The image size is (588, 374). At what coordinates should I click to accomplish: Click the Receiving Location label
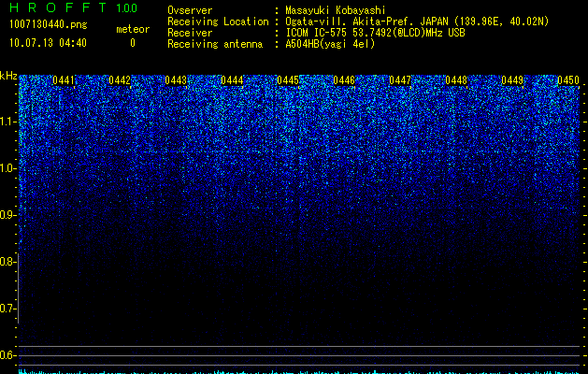point(218,22)
